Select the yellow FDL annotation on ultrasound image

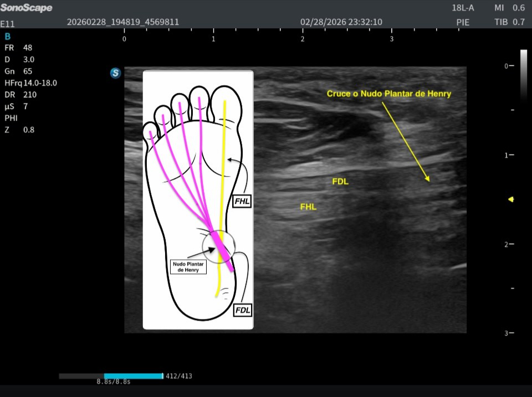coord(340,182)
